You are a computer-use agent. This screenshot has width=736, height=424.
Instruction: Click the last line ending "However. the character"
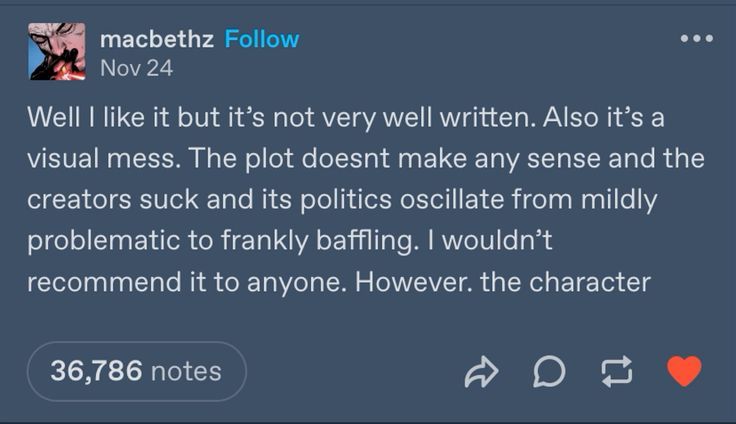(338, 282)
